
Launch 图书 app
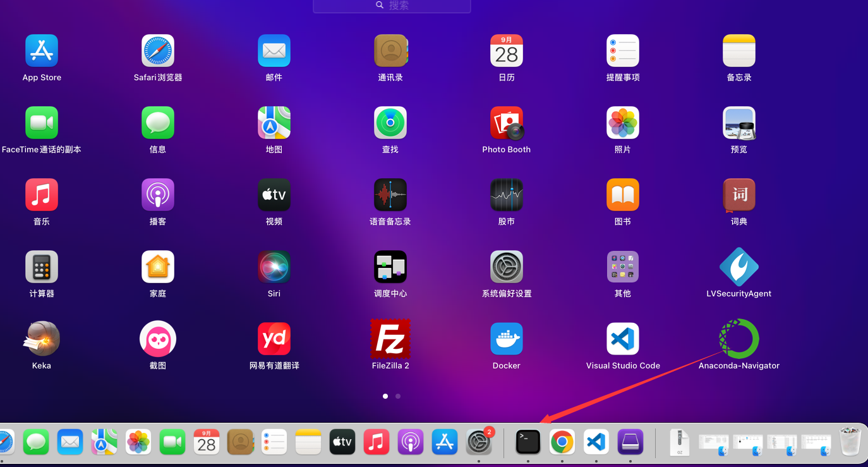click(623, 195)
